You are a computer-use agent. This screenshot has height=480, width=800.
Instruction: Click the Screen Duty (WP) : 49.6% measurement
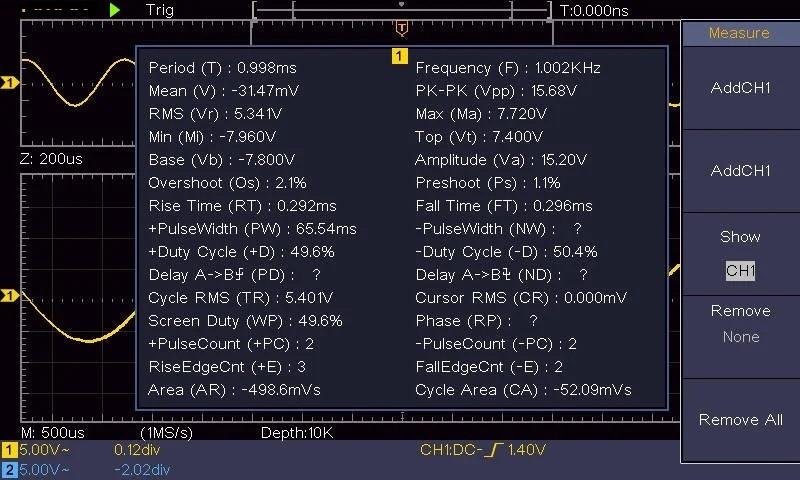point(245,321)
